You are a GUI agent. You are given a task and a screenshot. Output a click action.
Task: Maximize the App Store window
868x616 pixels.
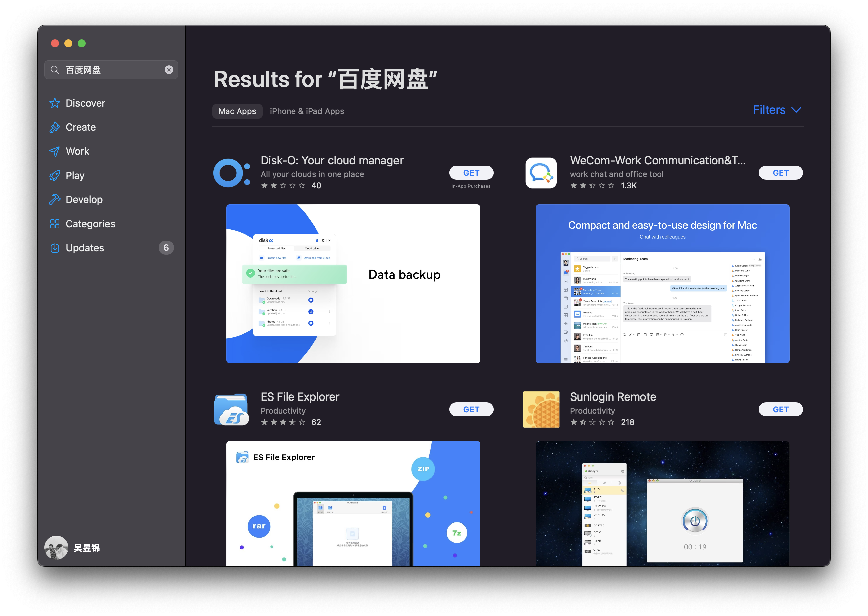tap(81, 43)
